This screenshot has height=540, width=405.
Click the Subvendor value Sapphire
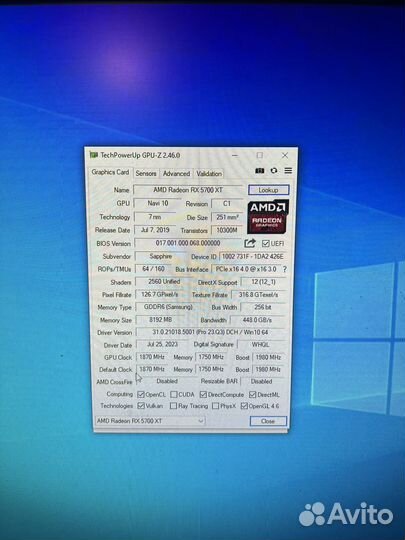pos(160,256)
